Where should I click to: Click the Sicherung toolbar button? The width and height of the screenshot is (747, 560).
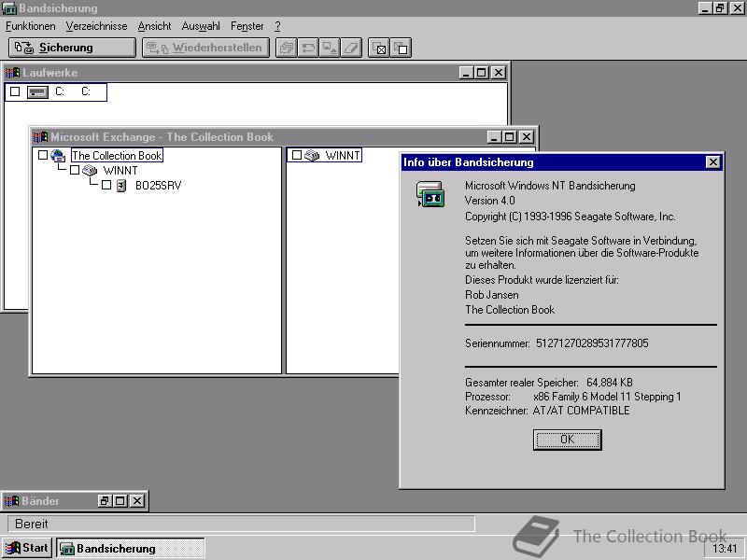72,48
